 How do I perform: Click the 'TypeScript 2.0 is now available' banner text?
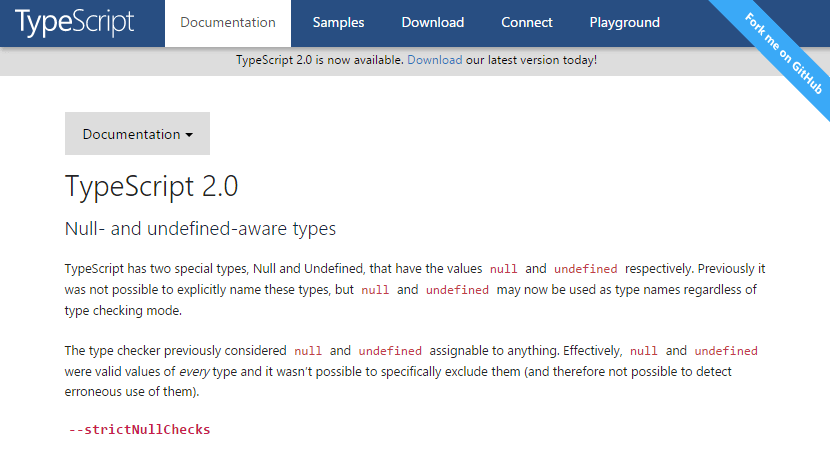pyautogui.click(x=319, y=60)
